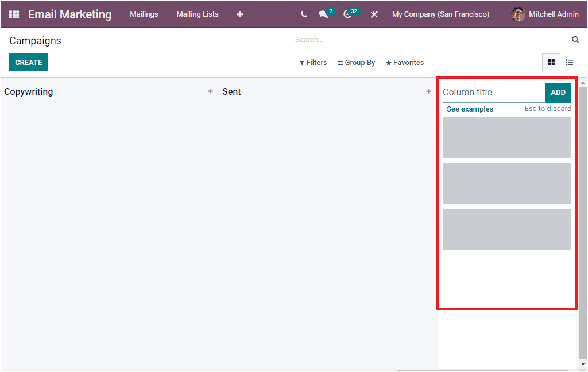Switch to List view
The width and height of the screenshot is (588, 372).
coord(569,62)
